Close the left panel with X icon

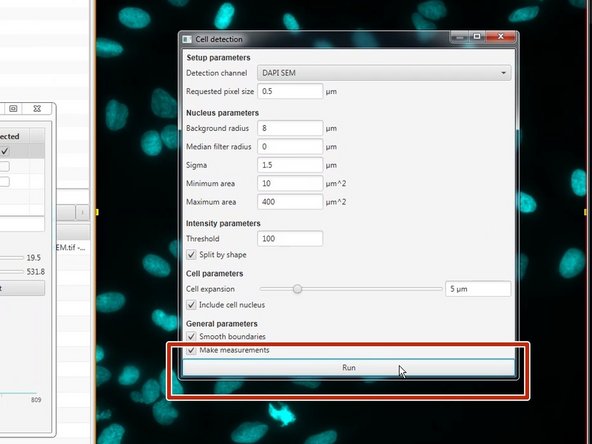(37, 109)
